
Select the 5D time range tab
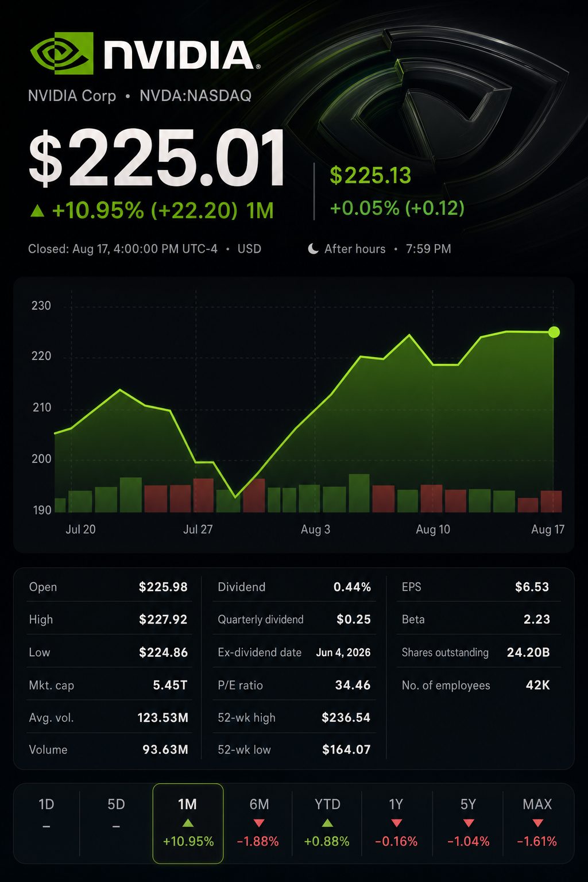(116, 823)
